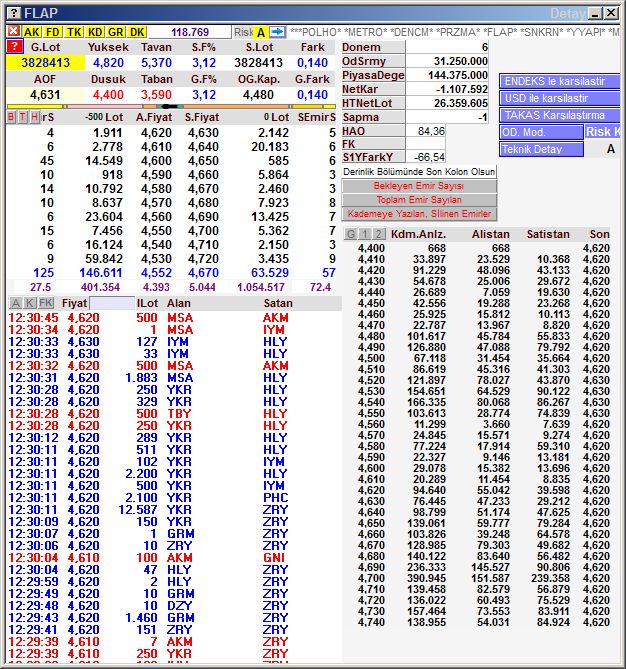
Task: Click the 12:30:31 trade with 1.883 lot
Action: click(174, 378)
